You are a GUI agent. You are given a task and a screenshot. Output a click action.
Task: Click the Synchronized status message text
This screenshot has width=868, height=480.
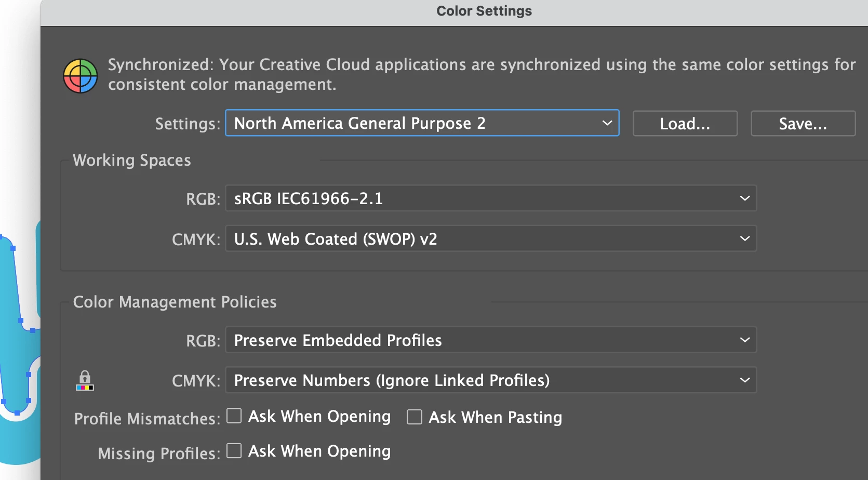(x=481, y=74)
